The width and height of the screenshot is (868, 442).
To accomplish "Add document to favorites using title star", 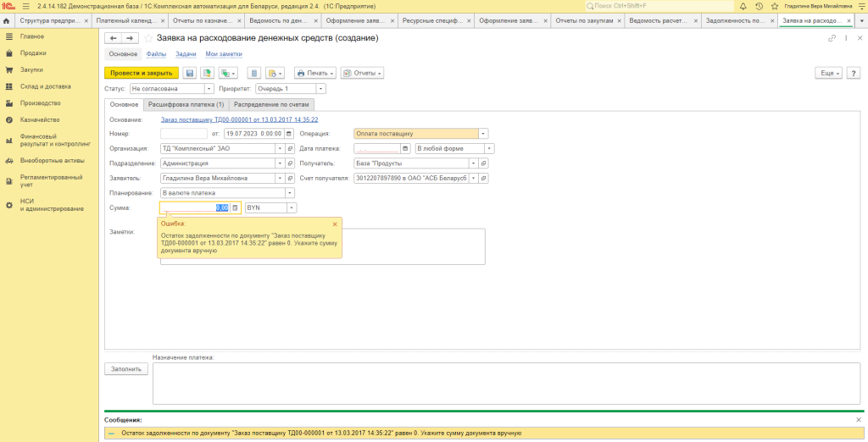I will [x=149, y=38].
